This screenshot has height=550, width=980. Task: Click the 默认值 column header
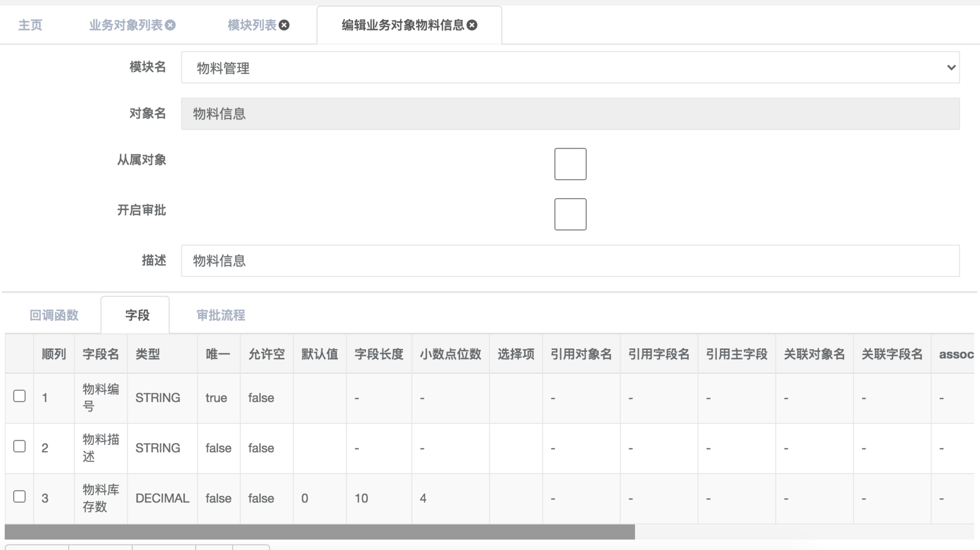[x=320, y=354]
